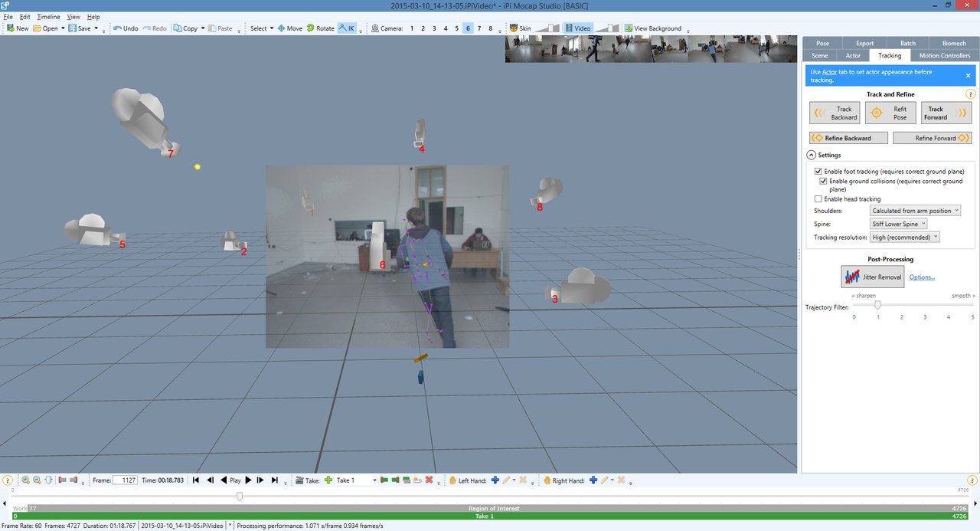This screenshot has height=531, width=980.
Task: Collapse the Settings section
Action: click(812, 156)
